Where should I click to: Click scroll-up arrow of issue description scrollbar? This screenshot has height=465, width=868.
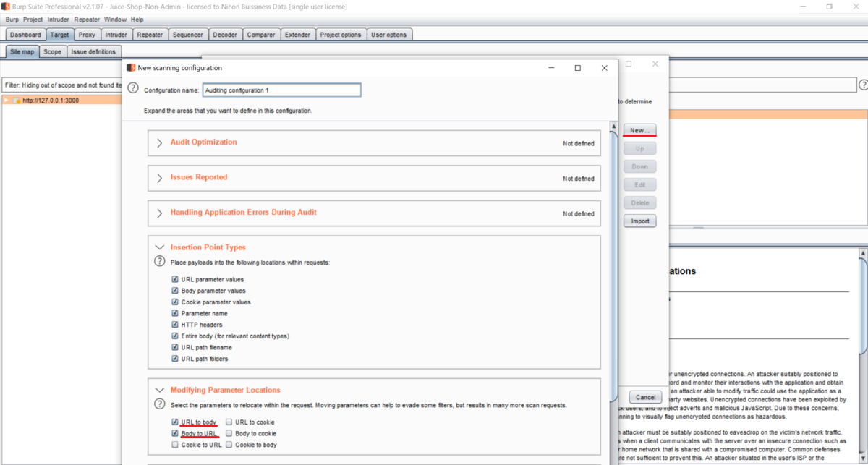point(863,254)
